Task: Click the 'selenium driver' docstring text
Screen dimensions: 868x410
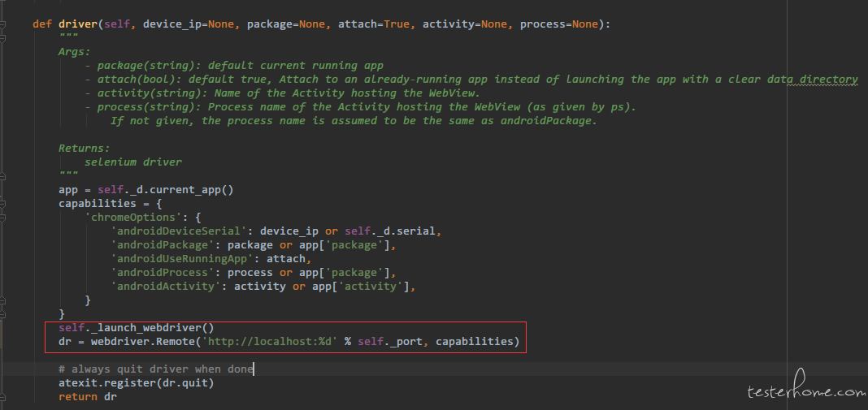Action: (x=132, y=162)
